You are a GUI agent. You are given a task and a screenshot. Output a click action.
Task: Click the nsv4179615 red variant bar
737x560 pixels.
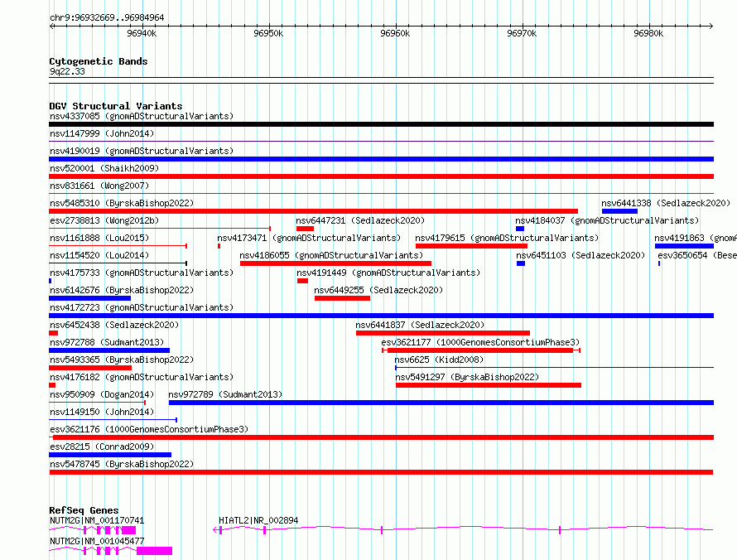coord(471,246)
